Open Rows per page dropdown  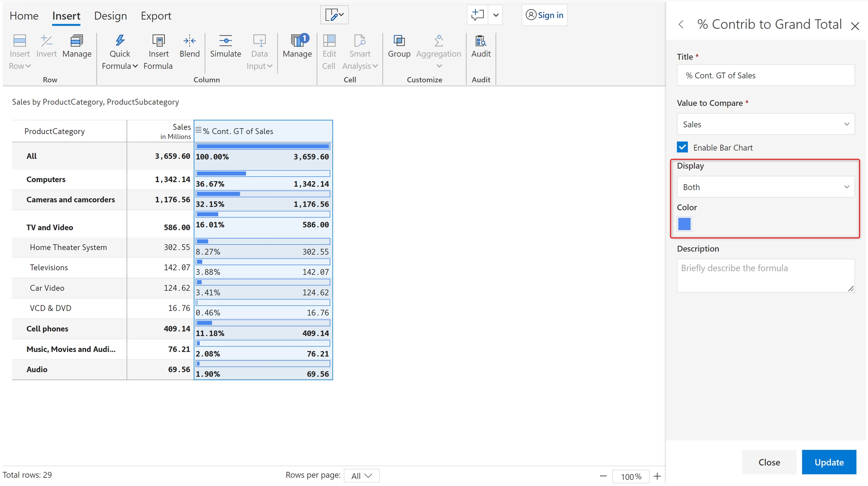[361, 476]
